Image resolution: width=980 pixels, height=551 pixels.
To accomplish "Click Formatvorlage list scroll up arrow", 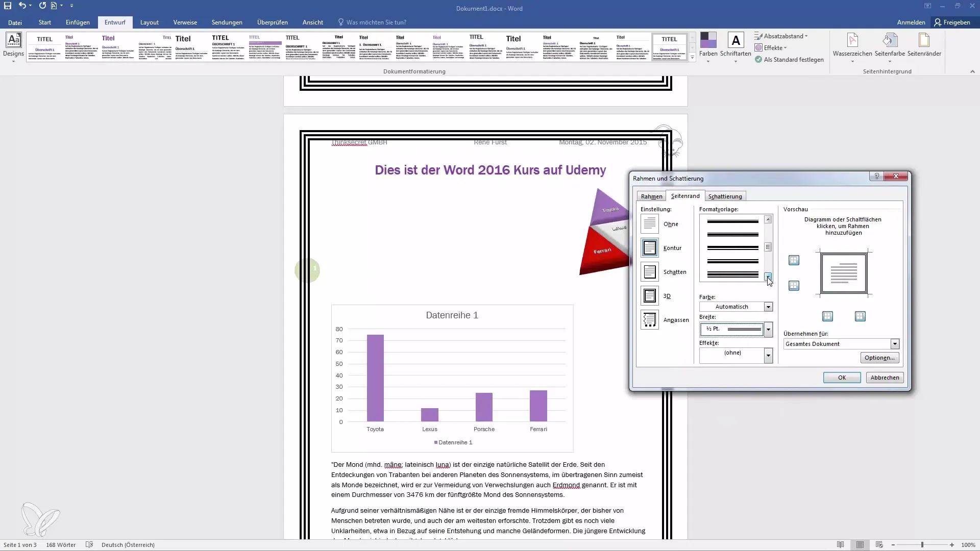I will (x=768, y=219).
